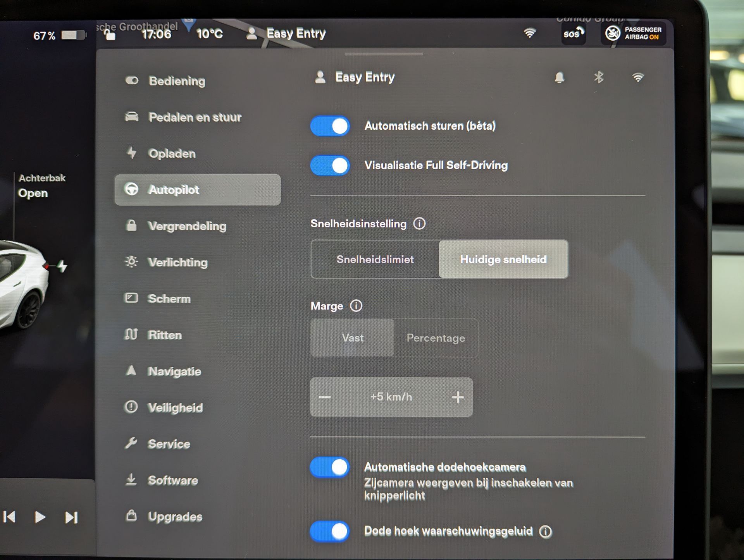744x560 pixels.
Task: Turn off Visualisatie Full Self-Driving toggle
Action: pyautogui.click(x=330, y=166)
